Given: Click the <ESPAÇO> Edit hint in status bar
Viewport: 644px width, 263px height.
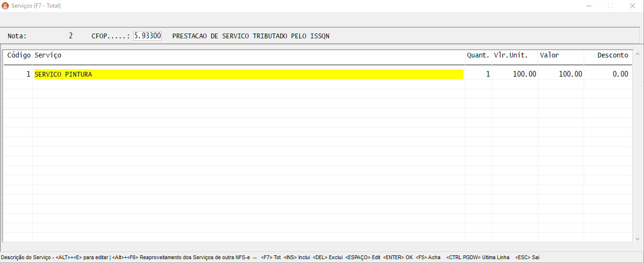Looking at the screenshot, I should click(x=362, y=257).
